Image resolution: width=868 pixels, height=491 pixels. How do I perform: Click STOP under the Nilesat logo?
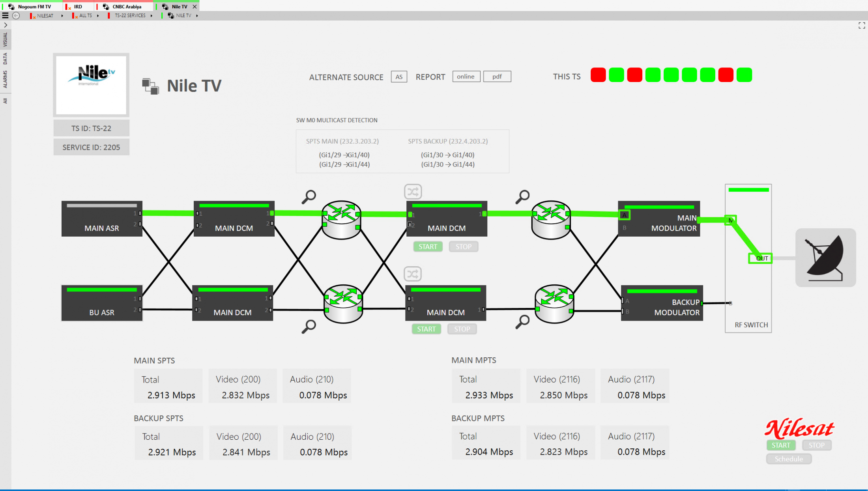coord(817,445)
